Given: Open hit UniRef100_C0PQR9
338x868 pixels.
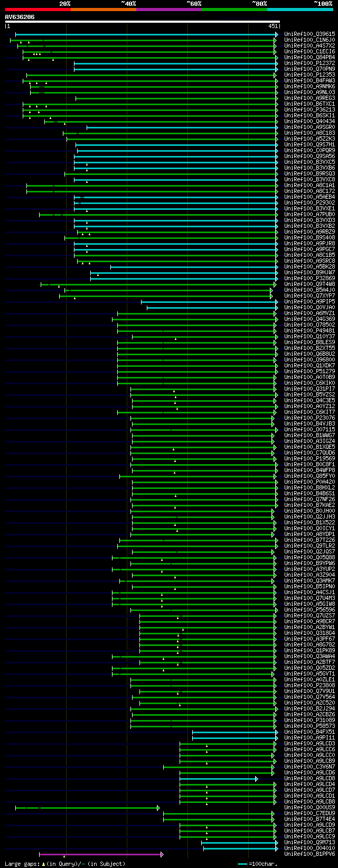Looking at the screenshot, I should (309, 150).
